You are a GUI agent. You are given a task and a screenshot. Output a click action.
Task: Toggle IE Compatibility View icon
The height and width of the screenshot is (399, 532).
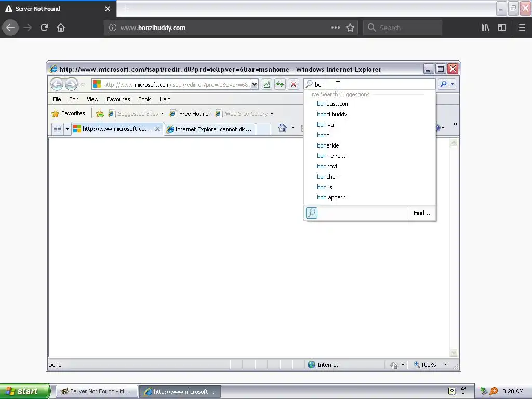pyautogui.click(x=267, y=84)
